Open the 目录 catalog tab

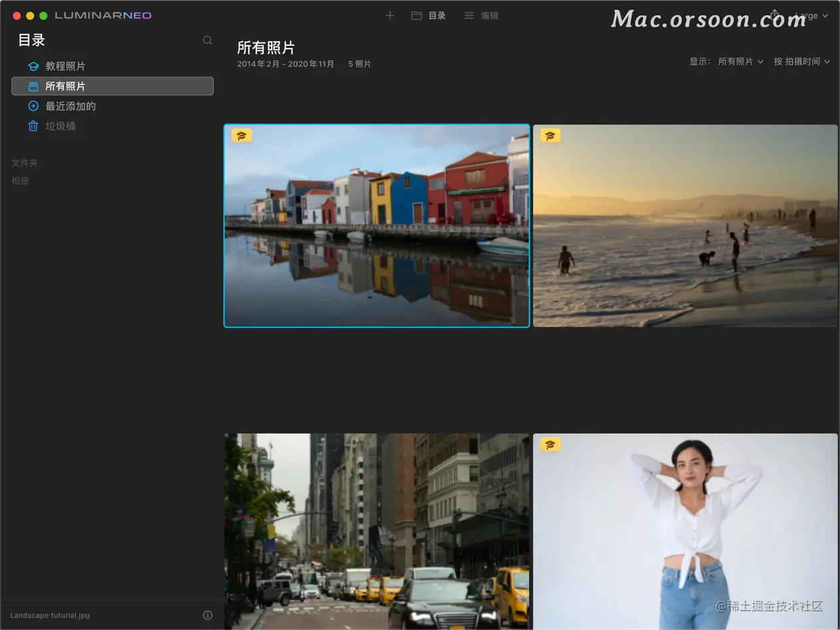(429, 15)
